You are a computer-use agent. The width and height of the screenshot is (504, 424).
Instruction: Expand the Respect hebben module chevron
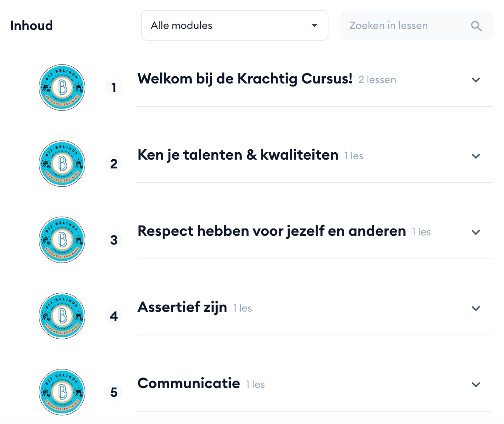(475, 232)
